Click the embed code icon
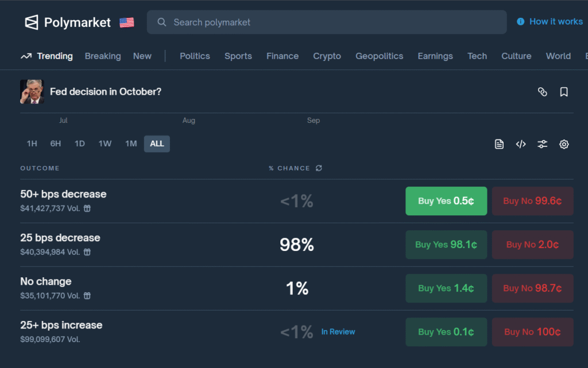This screenshot has height=368, width=588. (521, 144)
